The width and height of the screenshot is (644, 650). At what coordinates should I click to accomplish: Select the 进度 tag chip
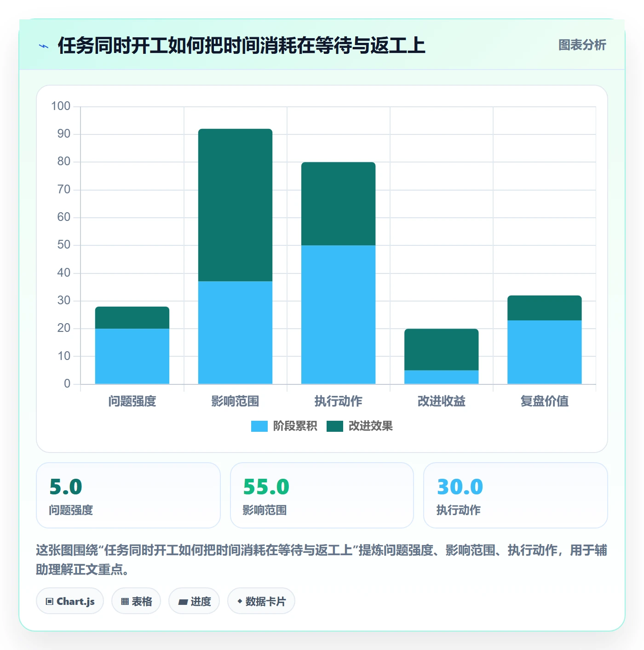pos(194,601)
